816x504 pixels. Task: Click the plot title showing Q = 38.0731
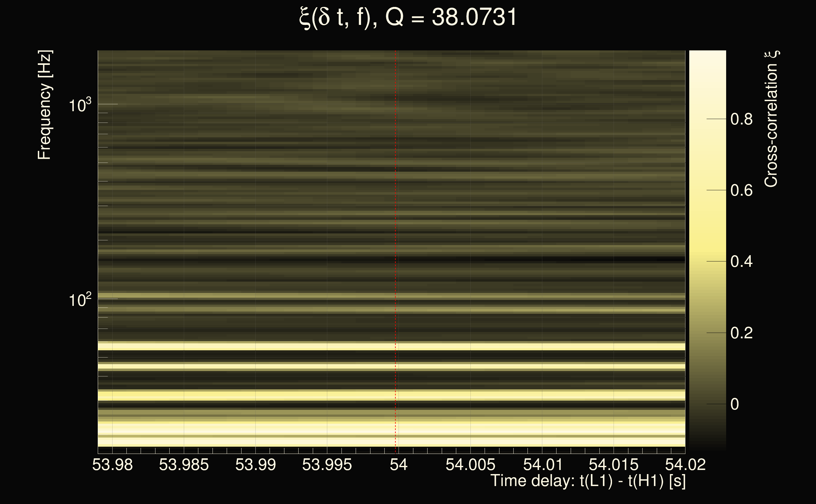point(408,17)
